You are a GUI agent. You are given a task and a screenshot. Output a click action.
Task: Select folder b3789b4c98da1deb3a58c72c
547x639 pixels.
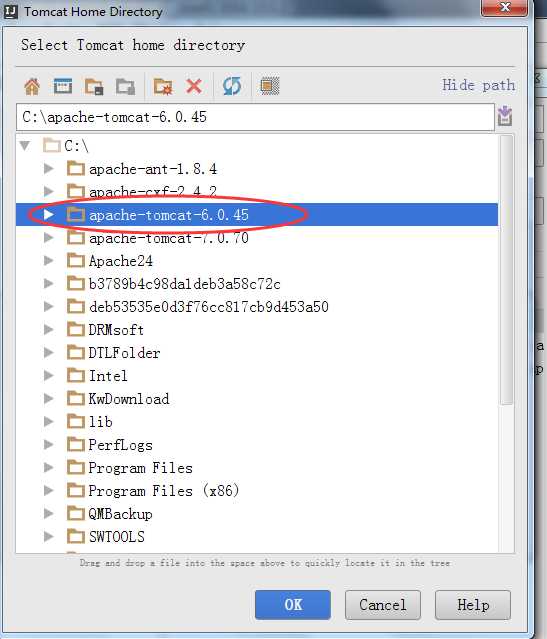pos(257,283)
